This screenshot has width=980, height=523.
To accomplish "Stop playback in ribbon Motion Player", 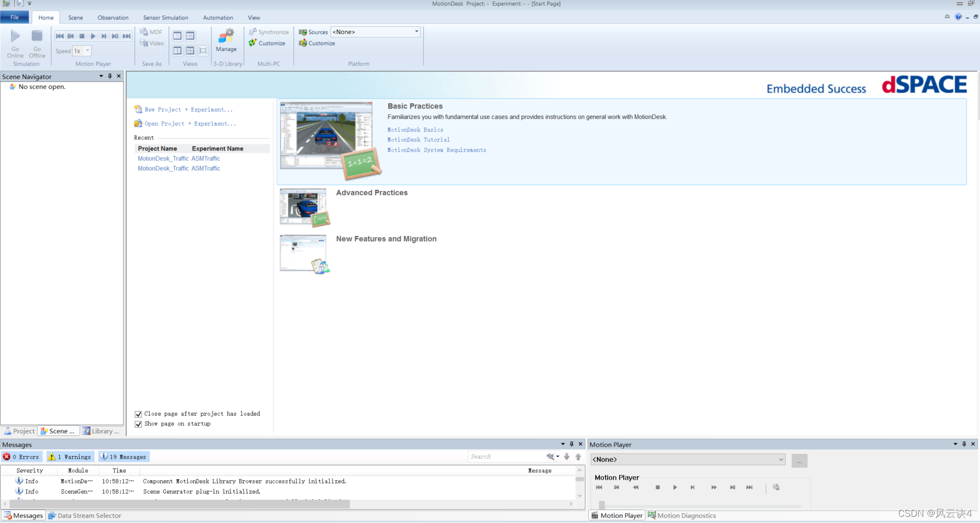I will [82, 36].
